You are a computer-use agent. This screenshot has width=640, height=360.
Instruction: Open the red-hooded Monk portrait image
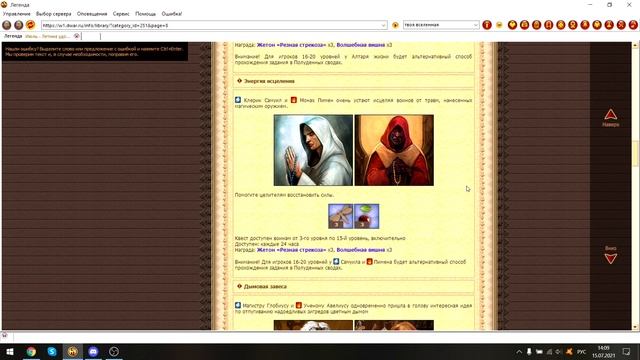[x=394, y=150]
